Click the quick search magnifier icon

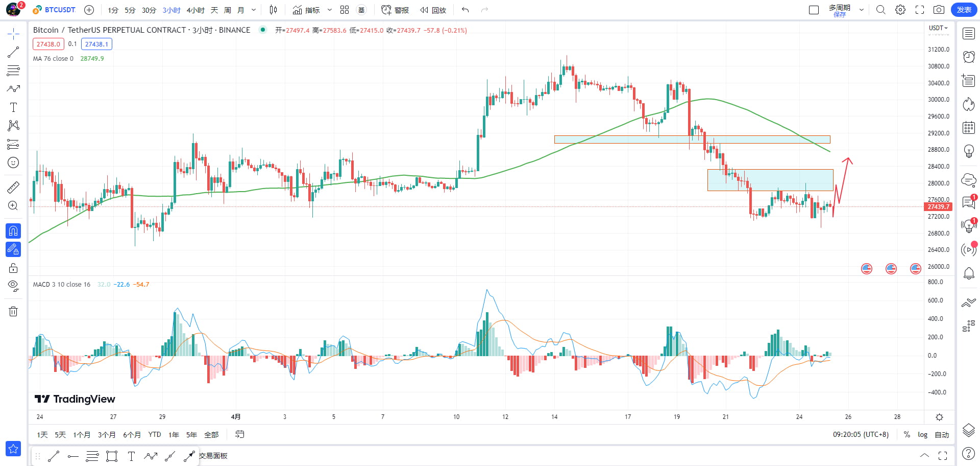[881, 10]
